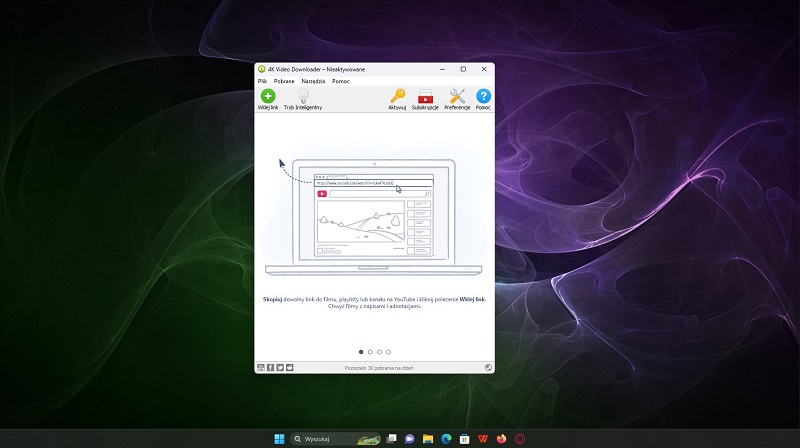
Task: Click the globe icon in status bar
Action: coord(488,367)
